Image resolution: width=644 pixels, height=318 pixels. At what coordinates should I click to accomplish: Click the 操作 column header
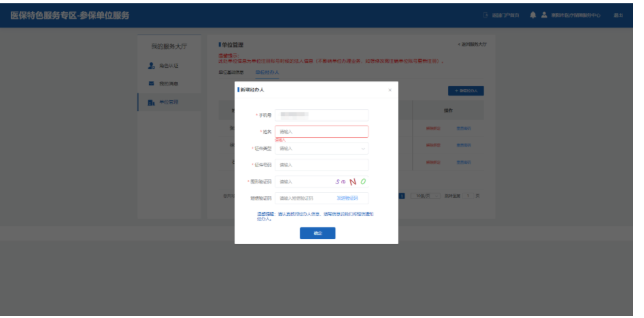pos(448,110)
